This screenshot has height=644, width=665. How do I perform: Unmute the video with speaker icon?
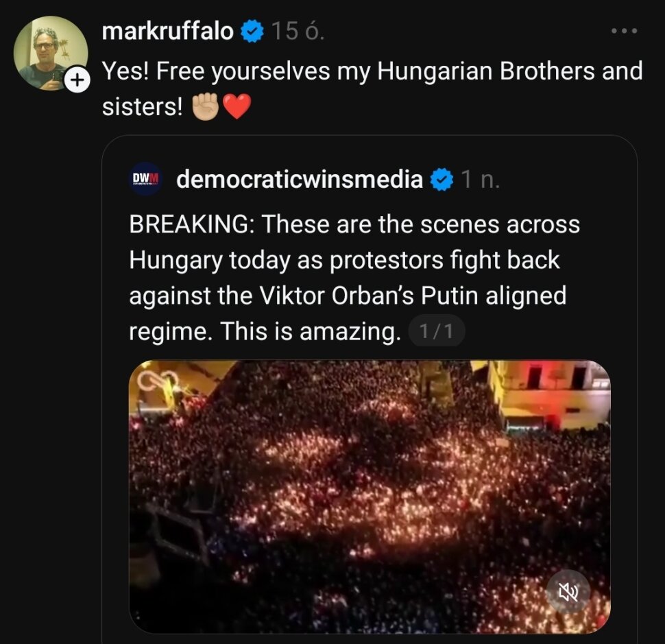pos(568,591)
